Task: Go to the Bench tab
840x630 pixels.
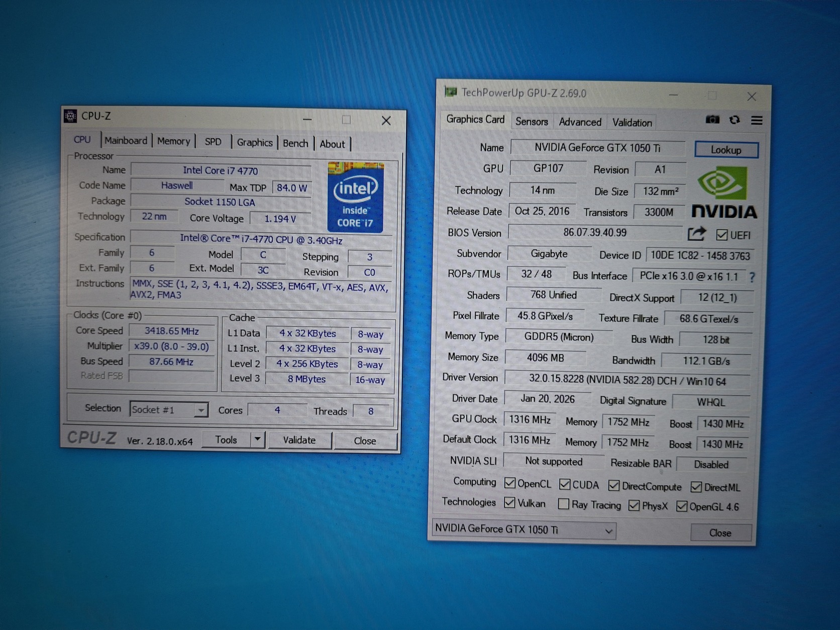Action: pos(295,143)
